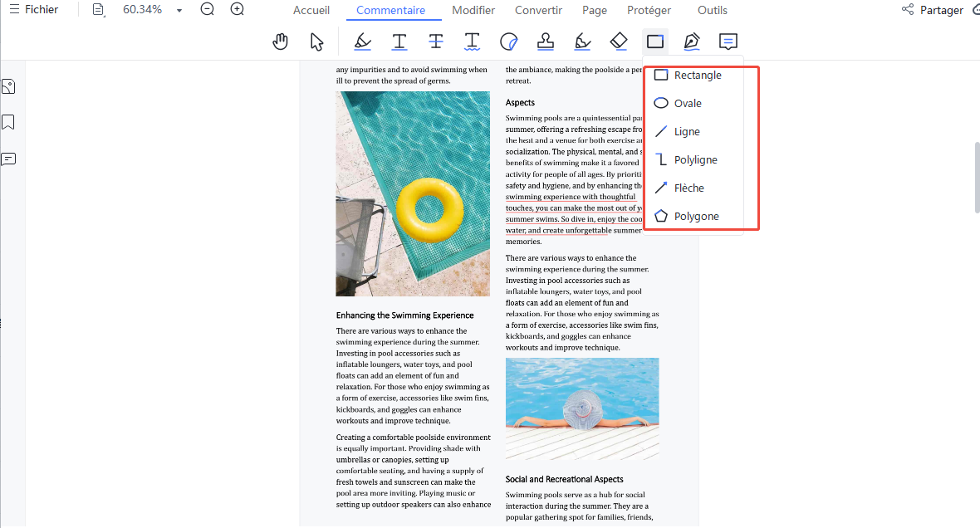
Task: Select the eraser tool
Action: pos(619,42)
